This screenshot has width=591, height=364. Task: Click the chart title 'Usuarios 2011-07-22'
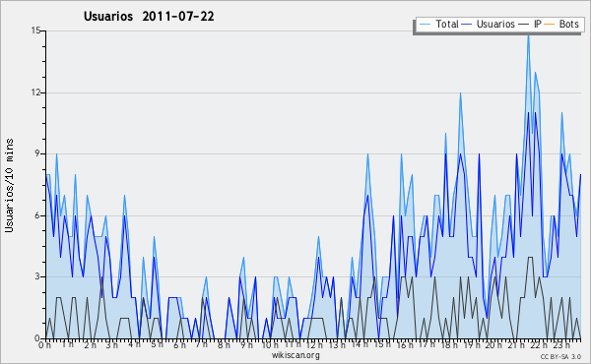149,16
